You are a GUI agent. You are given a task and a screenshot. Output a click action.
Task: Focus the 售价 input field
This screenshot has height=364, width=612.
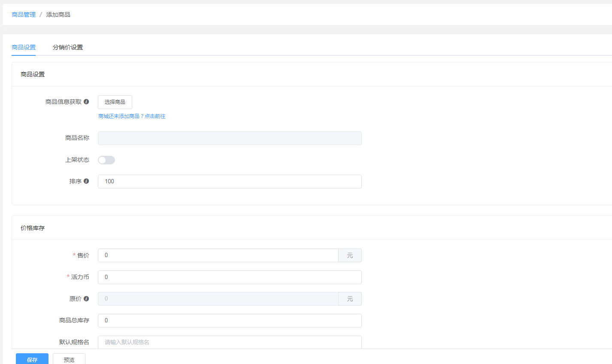pyautogui.click(x=218, y=255)
